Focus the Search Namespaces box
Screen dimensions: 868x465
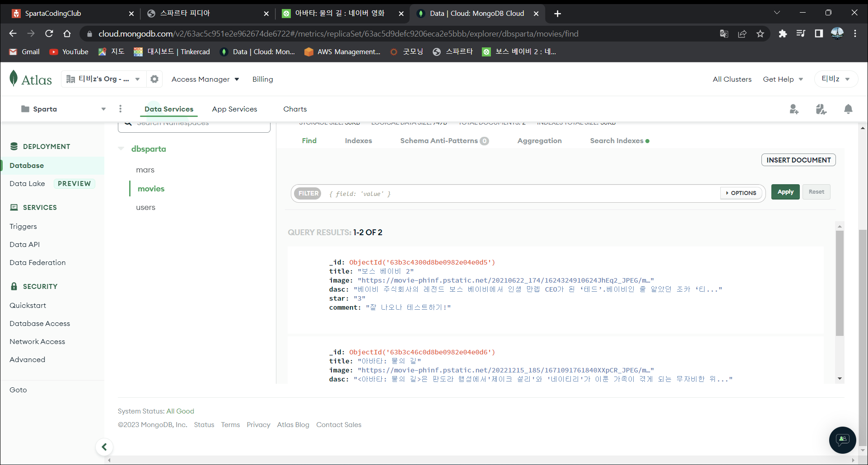194,126
